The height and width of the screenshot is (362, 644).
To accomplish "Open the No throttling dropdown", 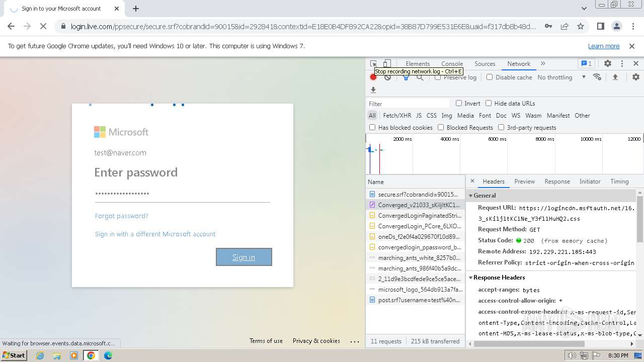I will pos(561,77).
